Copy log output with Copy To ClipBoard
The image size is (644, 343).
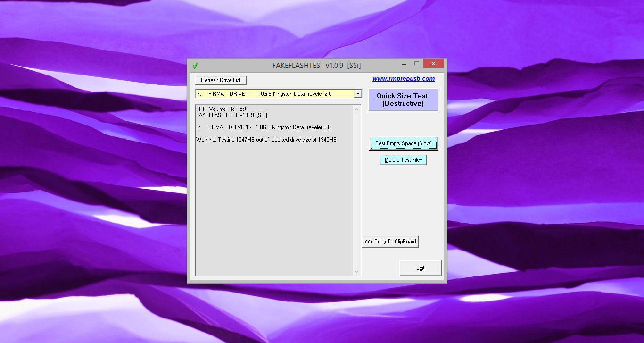pos(390,242)
